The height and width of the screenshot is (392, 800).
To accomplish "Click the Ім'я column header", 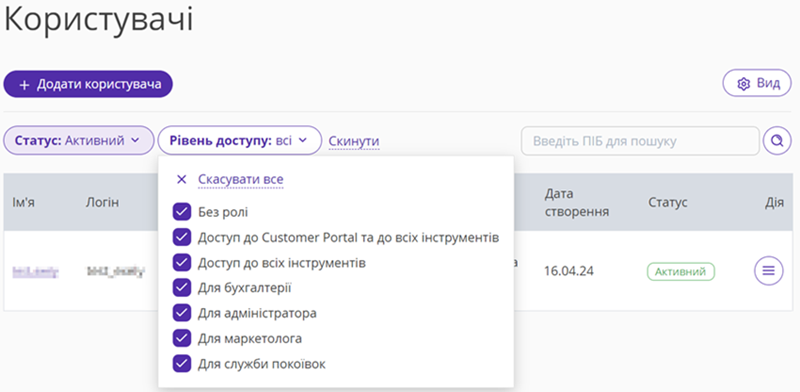I will (x=23, y=203).
